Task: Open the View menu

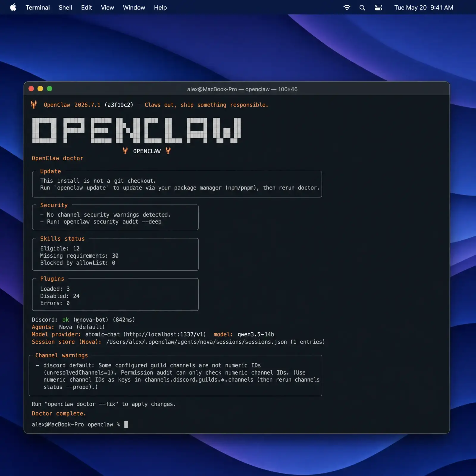Action: coord(107,7)
